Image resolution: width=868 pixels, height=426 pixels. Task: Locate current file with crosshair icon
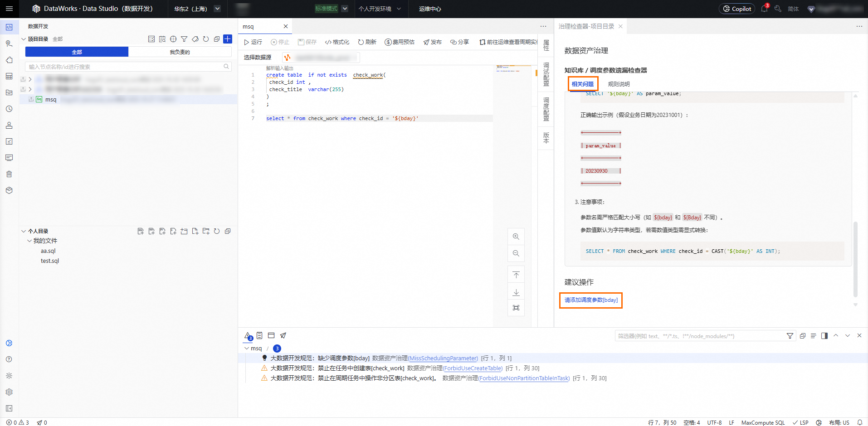tap(173, 39)
